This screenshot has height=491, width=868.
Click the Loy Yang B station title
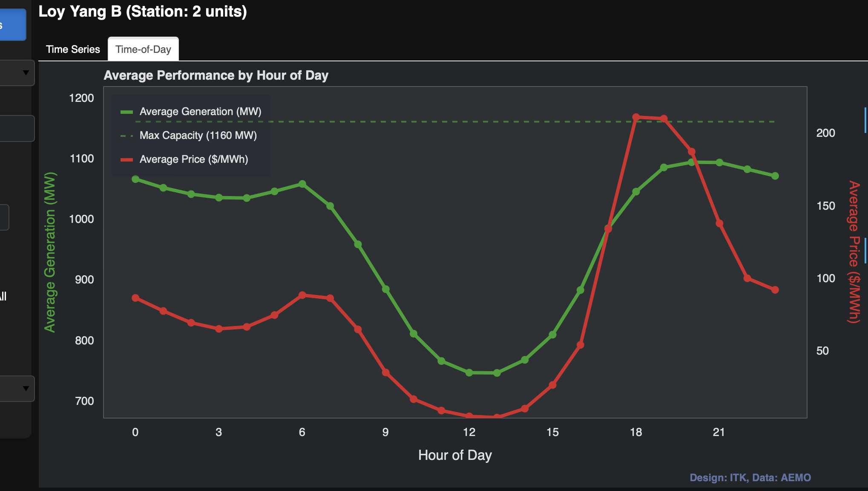tap(143, 12)
